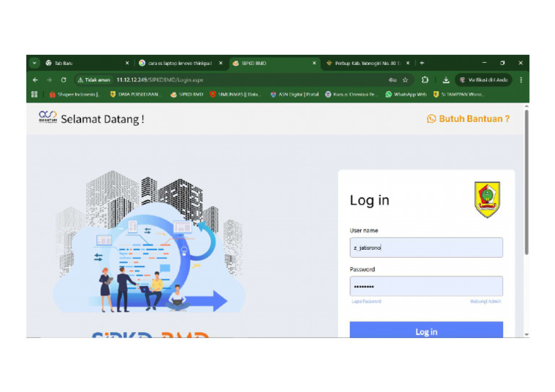
Task: Open the Downloads icon
Action: point(446,80)
